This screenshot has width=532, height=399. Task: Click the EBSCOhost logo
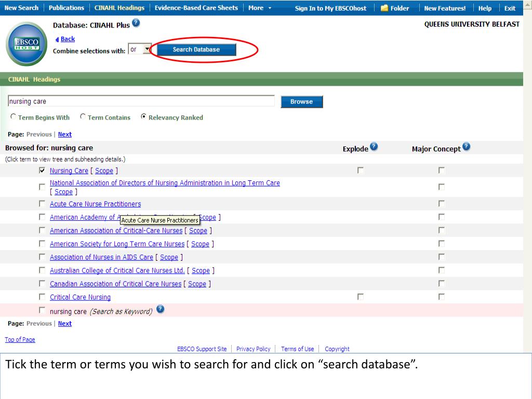tap(26, 44)
